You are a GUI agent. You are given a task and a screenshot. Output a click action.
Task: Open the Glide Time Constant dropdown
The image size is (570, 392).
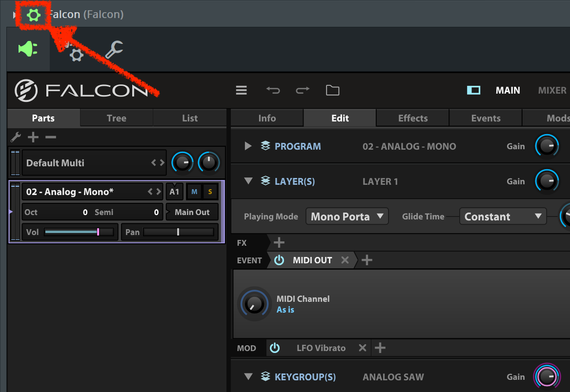(503, 216)
